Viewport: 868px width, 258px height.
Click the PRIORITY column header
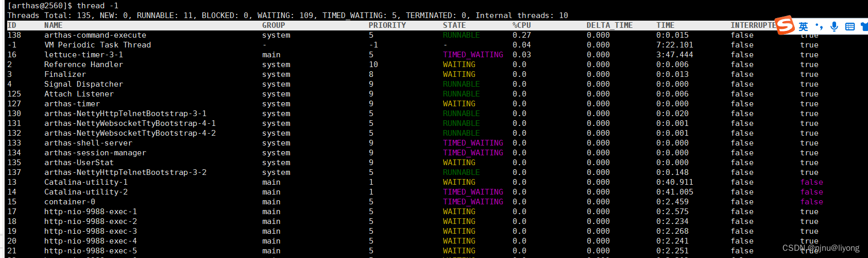(387, 25)
